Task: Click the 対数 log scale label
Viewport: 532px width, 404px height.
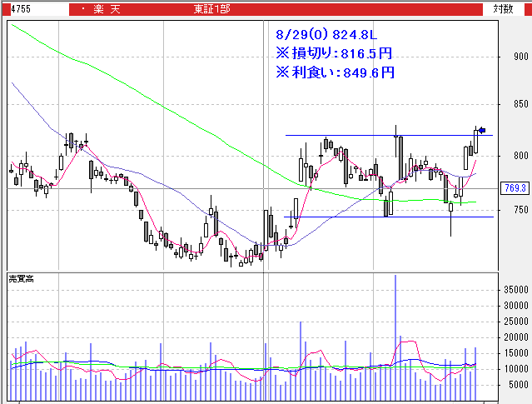Action: click(x=504, y=9)
